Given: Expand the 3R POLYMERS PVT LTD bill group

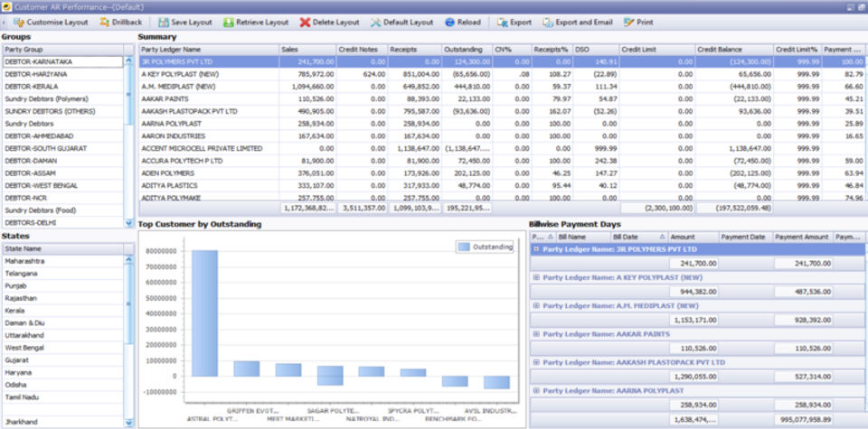Looking at the screenshot, I should click(x=537, y=248).
